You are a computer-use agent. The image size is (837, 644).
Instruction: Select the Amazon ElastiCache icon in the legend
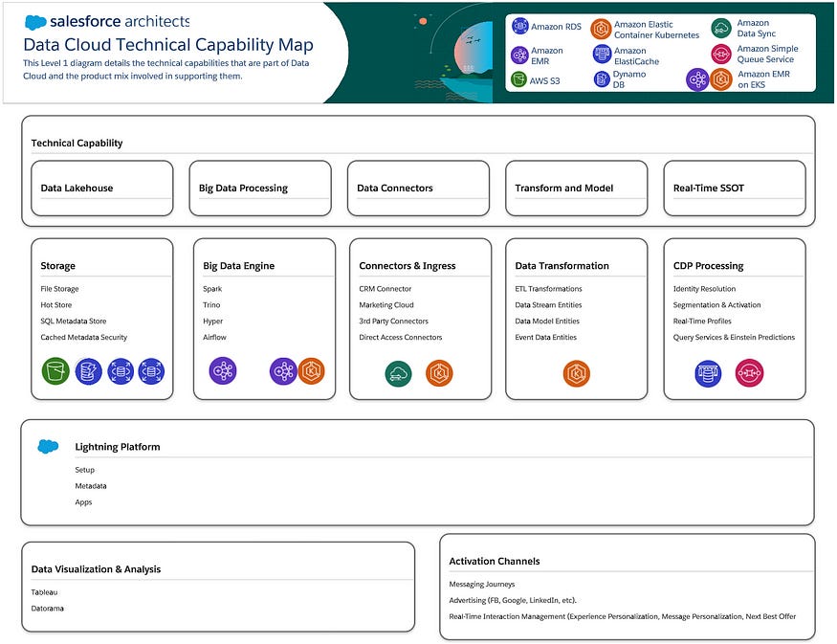[x=602, y=55]
